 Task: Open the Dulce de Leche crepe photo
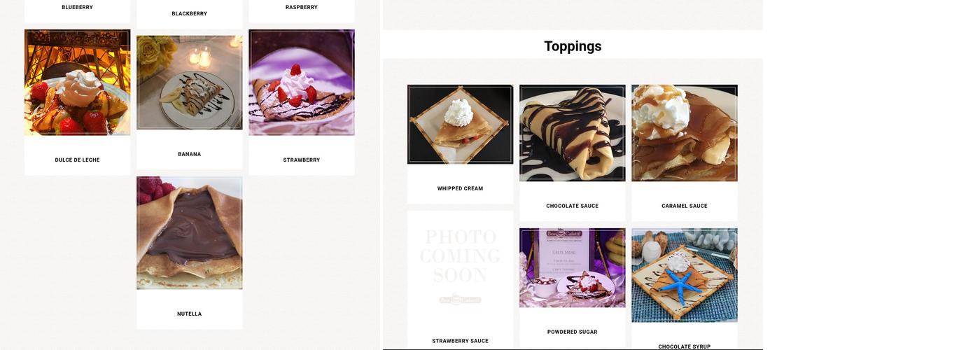[x=77, y=83]
